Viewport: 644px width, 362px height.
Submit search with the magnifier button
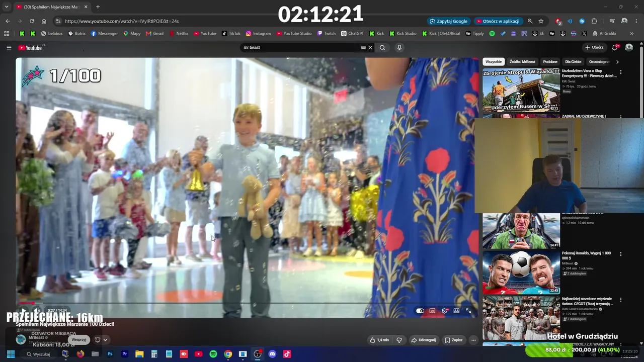coord(382,48)
